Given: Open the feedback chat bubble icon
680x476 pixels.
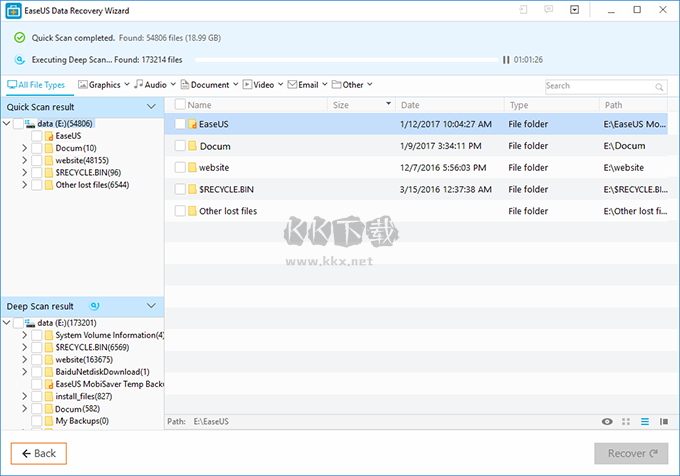Looking at the screenshot, I should tap(548, 10).
